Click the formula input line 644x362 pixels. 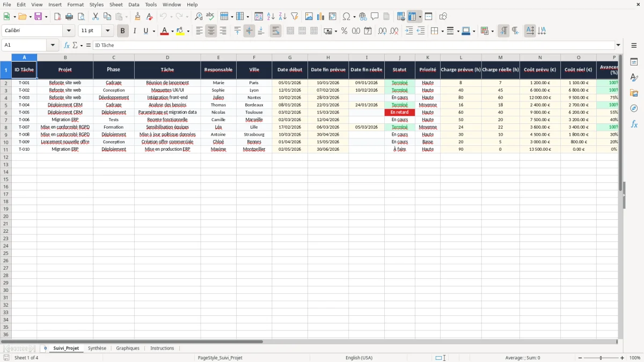[x=354, y=45]
